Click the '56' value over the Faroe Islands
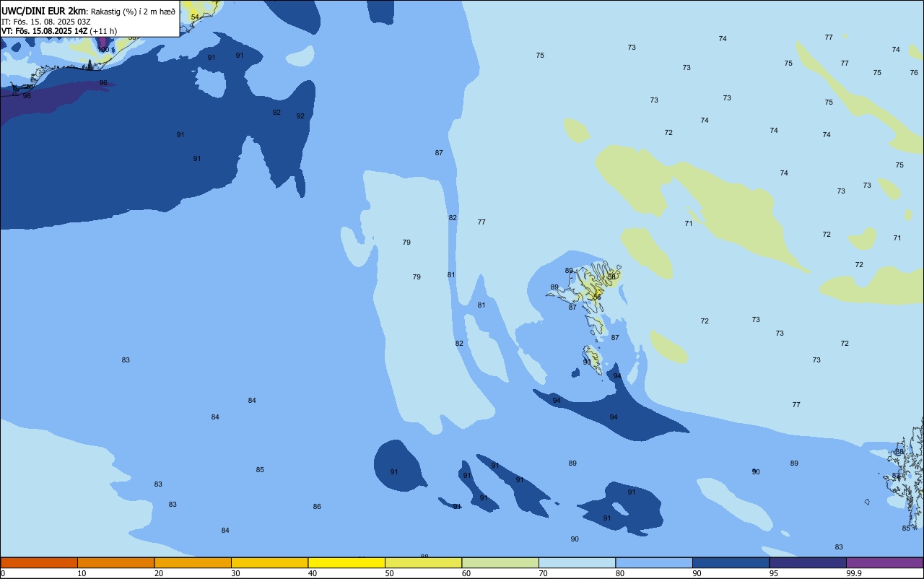Viewport: 924px width, 579px height. tap(597, 297)
